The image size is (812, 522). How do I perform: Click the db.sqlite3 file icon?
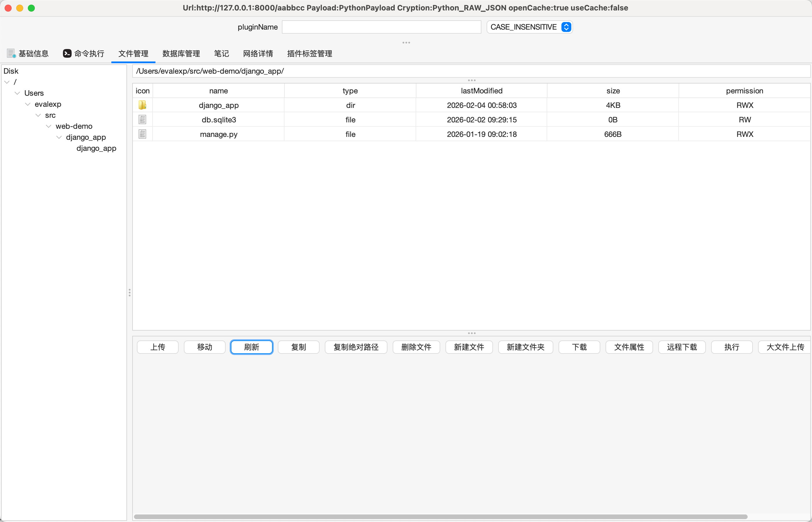click(142, 120)
